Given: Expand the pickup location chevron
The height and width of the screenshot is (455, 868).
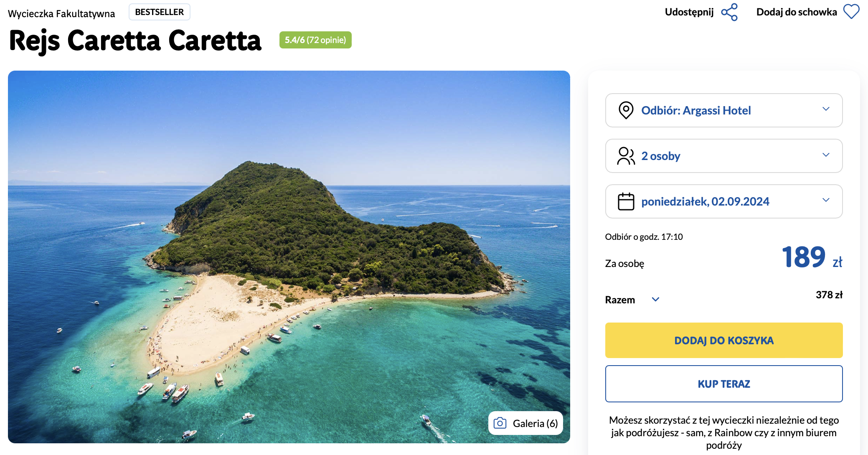Looking at the screenshot, I should click(825, 109).
